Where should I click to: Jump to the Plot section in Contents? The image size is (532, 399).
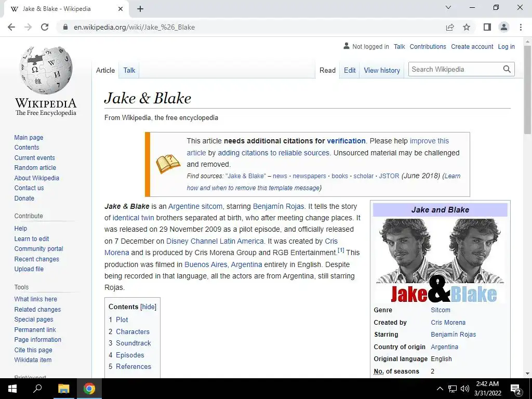(122, 320)
